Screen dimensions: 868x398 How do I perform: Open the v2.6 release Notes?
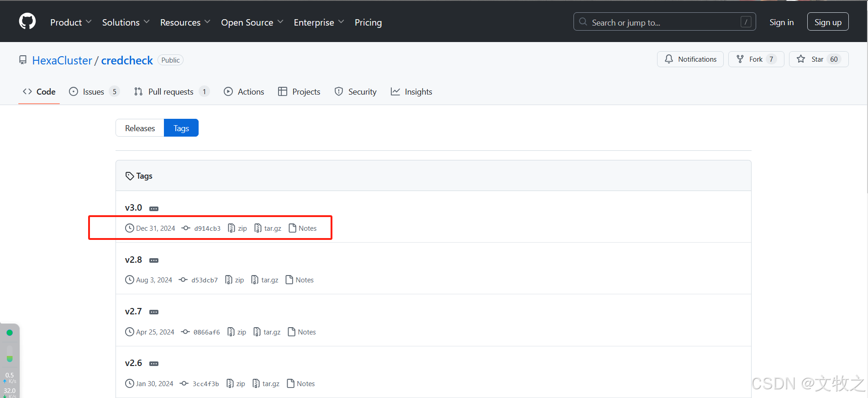[x=301, y=384]
